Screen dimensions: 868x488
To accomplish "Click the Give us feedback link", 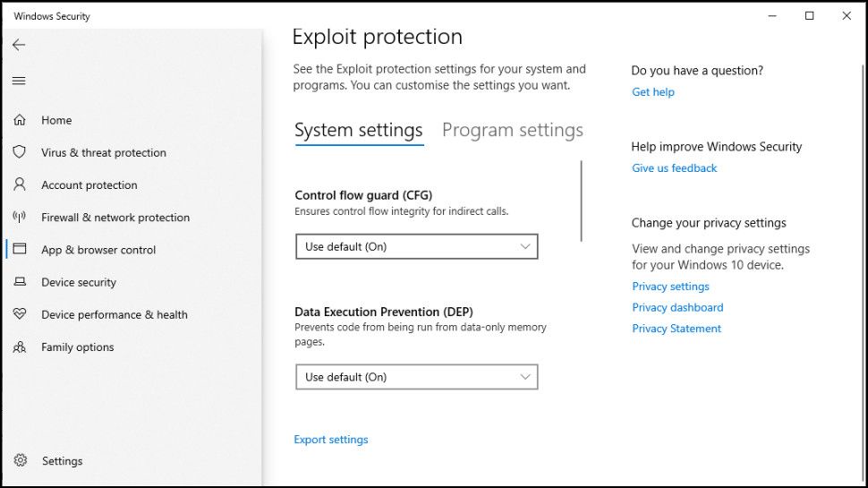I will point(674,168).
